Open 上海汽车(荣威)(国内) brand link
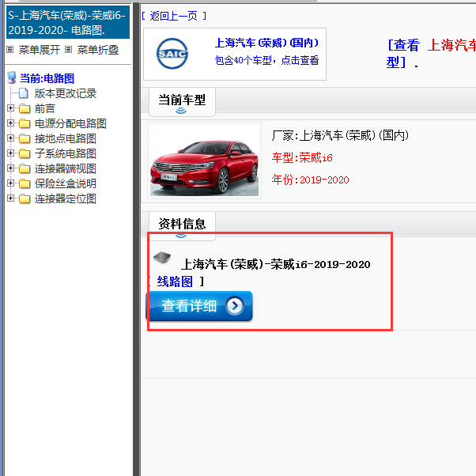The image size is (476, 476). 266,43
